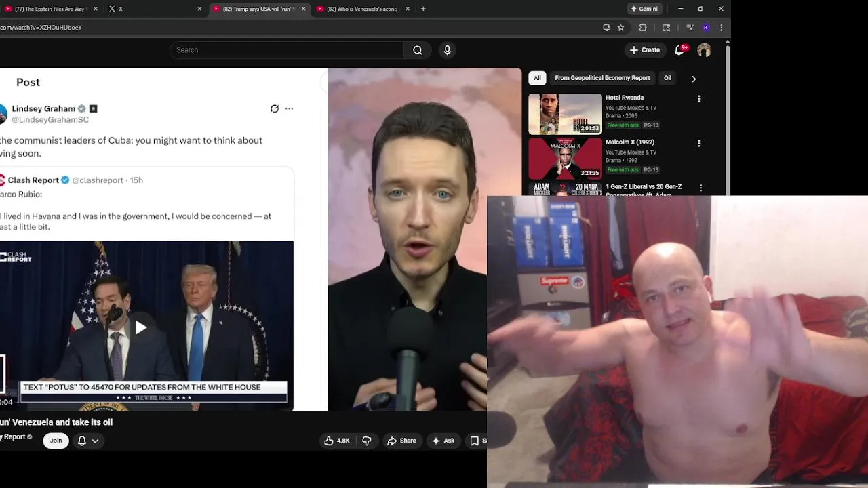Close the Who is Venezuela's acting tab
This screenshot has width=868, height=488.
tap(408, 9)
